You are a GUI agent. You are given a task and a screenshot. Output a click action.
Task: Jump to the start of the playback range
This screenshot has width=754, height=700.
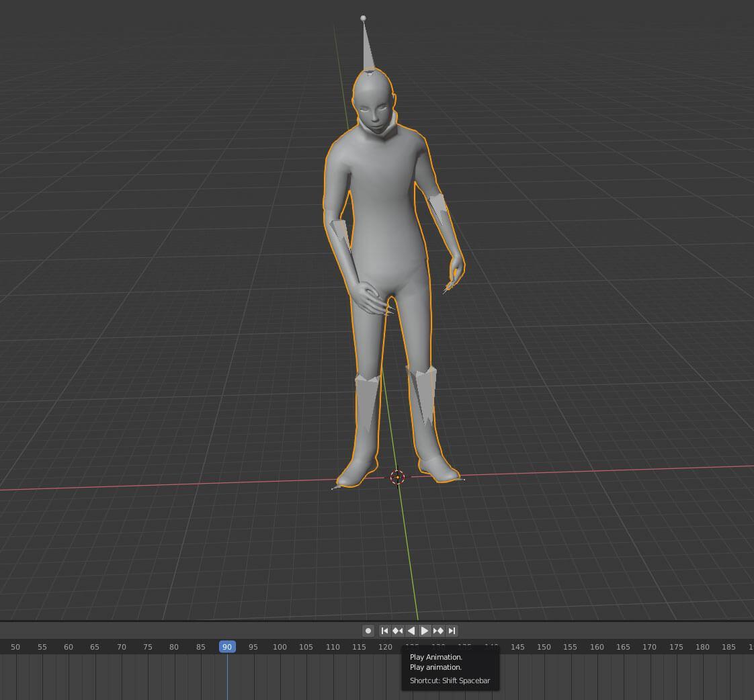tap(384, 630)
